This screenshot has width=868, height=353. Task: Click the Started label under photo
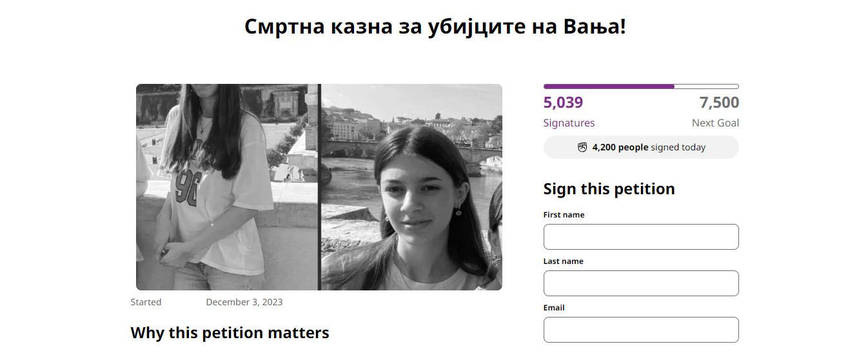click(x=146, y=302)
